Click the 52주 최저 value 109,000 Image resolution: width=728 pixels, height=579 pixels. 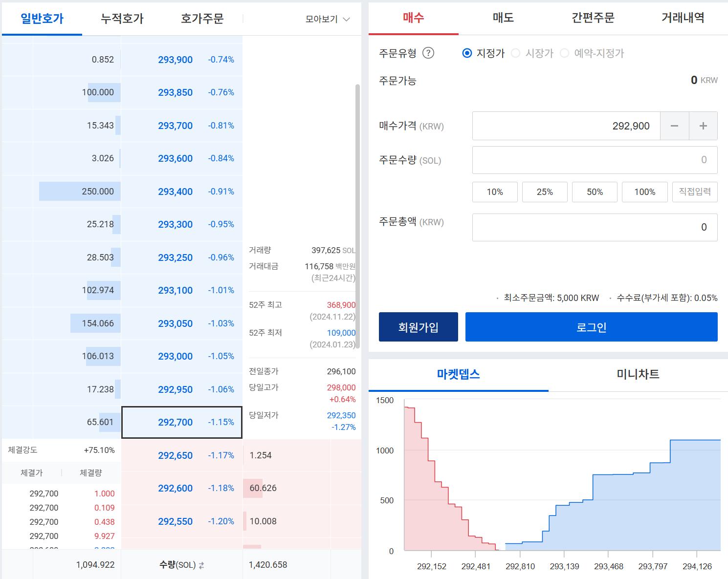tap(341, 333)
